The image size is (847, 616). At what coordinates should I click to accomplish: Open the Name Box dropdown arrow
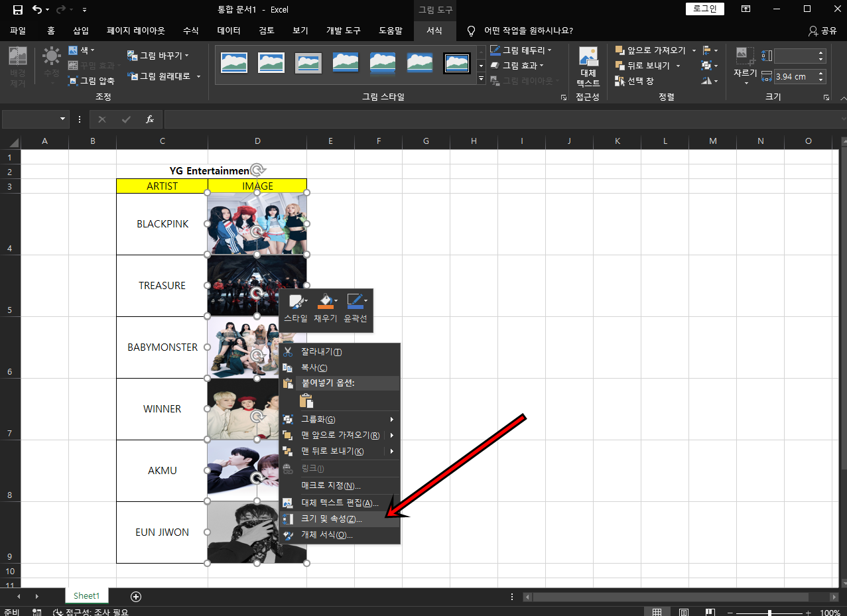point(64,119)
